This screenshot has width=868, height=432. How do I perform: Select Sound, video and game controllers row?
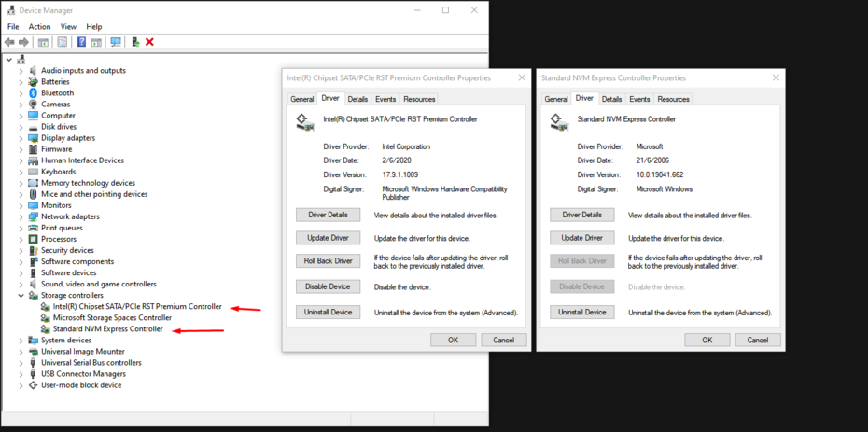point(99,284)
